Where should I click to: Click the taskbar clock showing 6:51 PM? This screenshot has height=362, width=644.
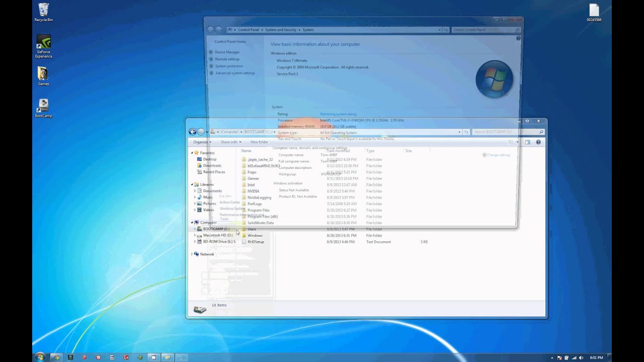[597, 357]
